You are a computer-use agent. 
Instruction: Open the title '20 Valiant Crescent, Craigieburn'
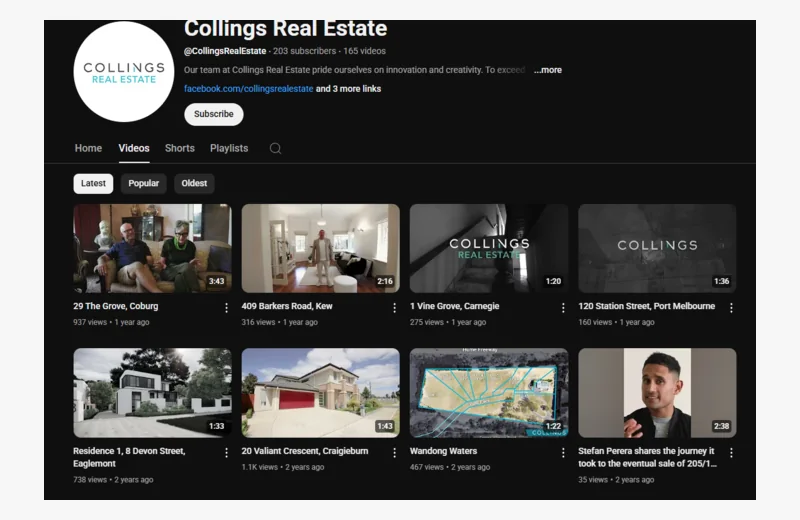point(305,451)
